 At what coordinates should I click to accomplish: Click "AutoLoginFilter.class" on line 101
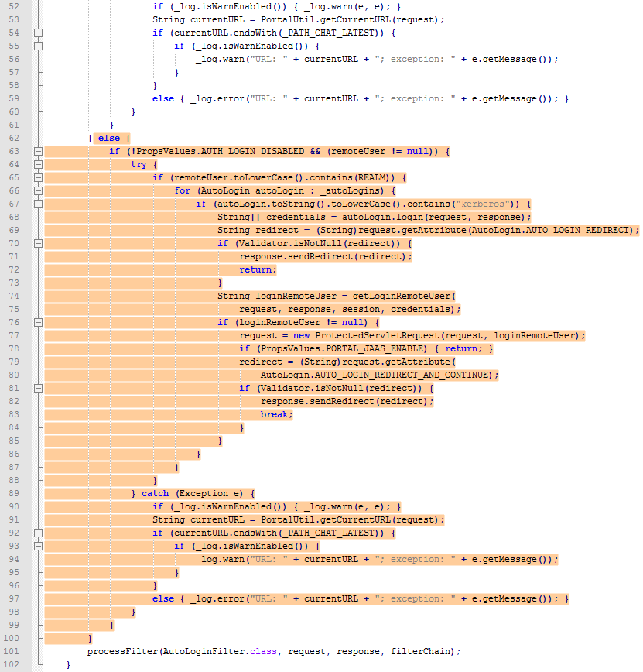click(x=220, y=651)
